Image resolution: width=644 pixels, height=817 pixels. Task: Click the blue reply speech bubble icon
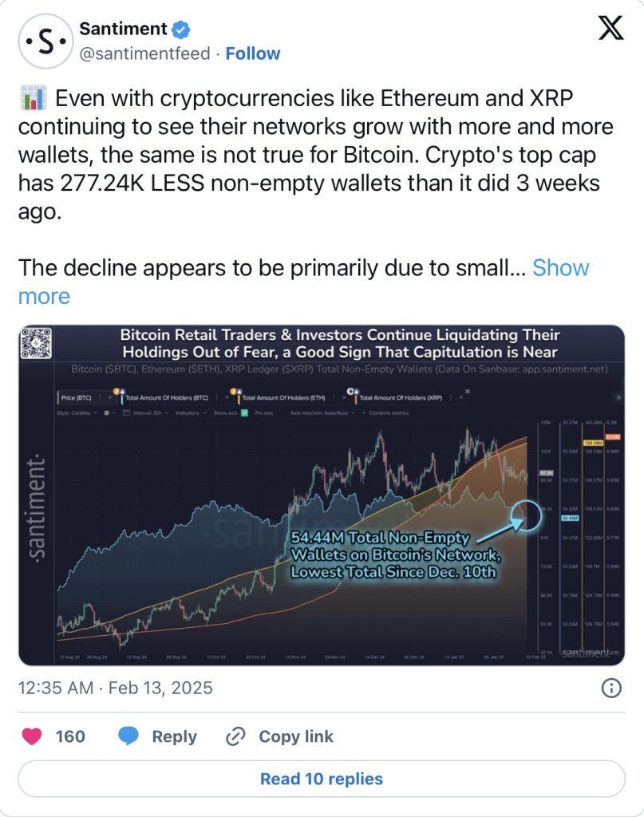tap(128, 736)
